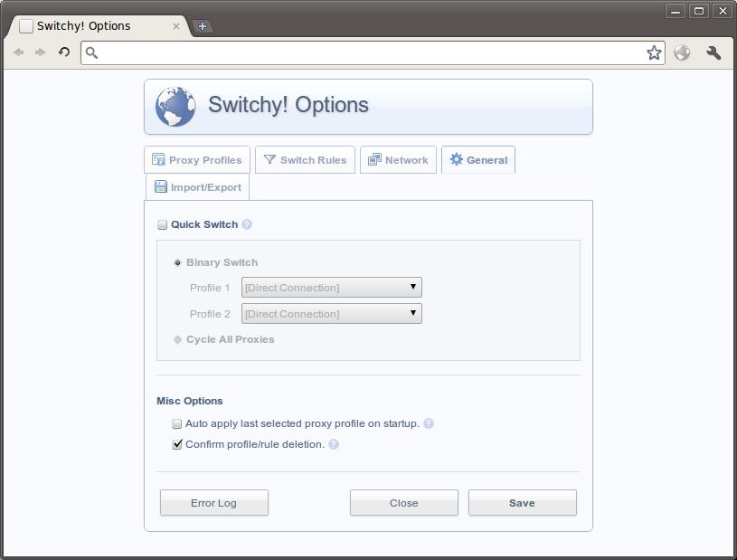The image size is (737, 560).
Task: Click the browser back arrow
Action: pyautogui.click(x=18, y=52)
